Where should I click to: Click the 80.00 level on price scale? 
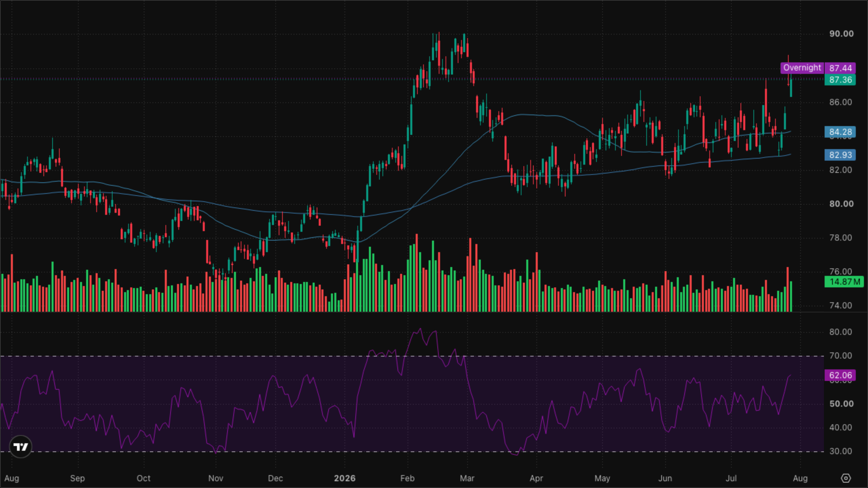pyautogui.click(x=841, y=204)
